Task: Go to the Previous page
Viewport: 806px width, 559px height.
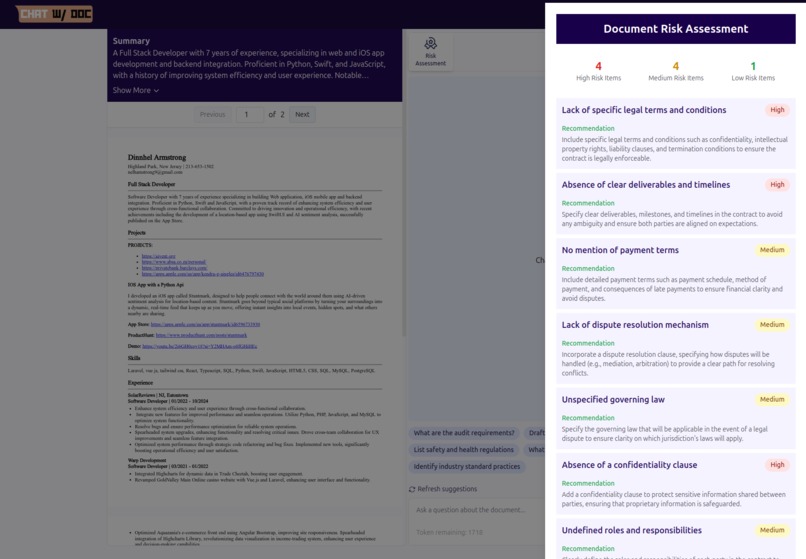Action: 212,115
